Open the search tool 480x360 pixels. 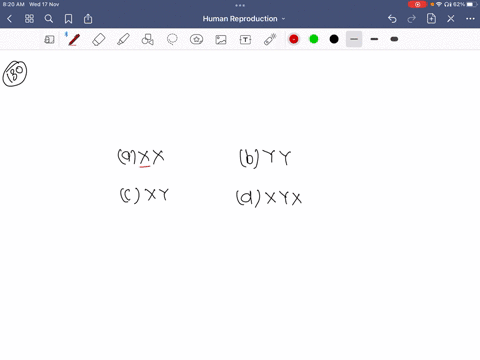point(49,19)
